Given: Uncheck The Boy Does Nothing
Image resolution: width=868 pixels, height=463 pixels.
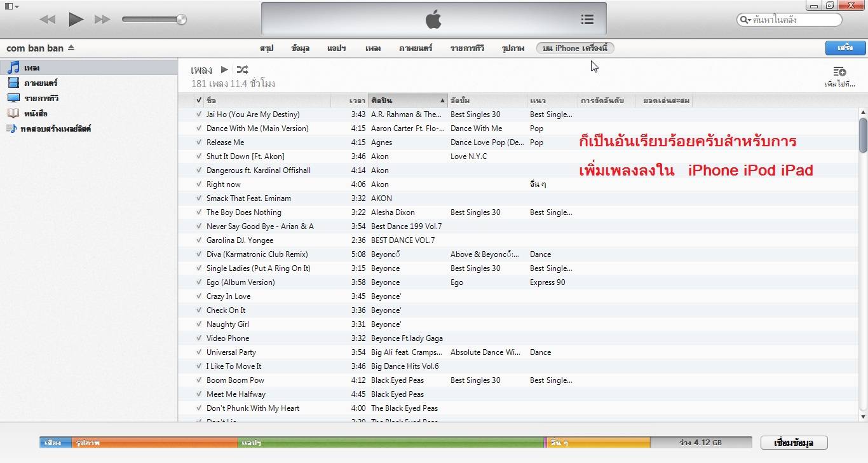Looking at the screenshot, I should click(199, 212).
